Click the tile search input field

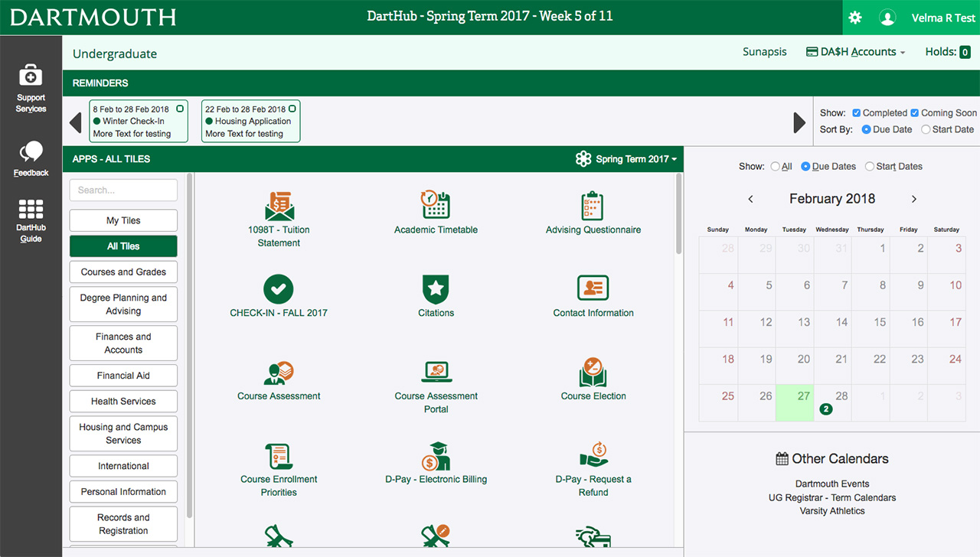[123, 190]
